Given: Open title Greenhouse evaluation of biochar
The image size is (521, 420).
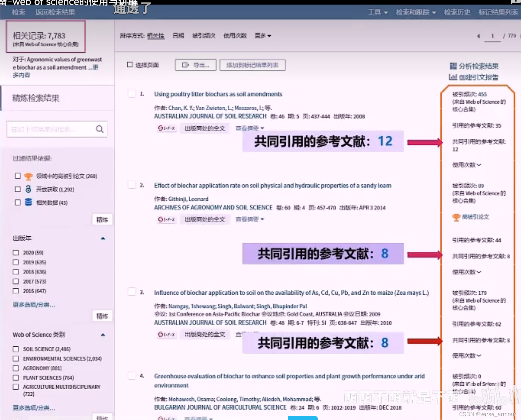Looking at the screenshot, I should [x=289, y=381].
